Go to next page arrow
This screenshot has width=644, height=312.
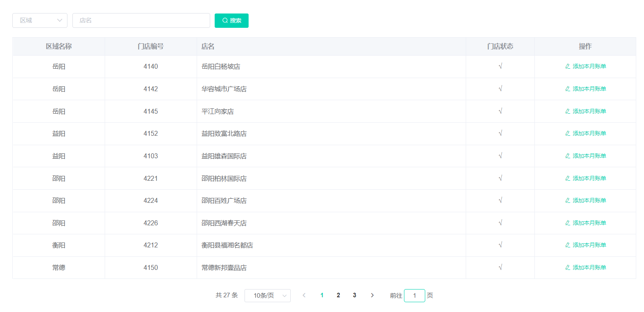(372, 295)
